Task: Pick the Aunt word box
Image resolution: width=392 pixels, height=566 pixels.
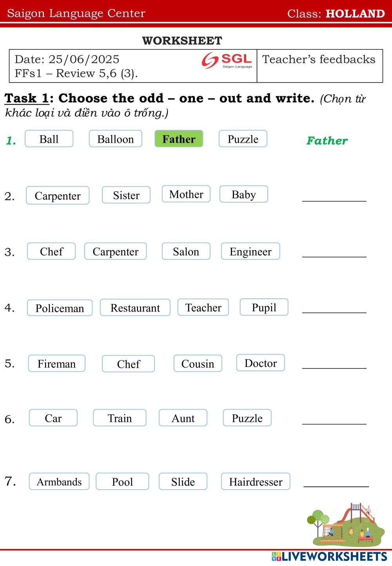Action: click(x=183, y=418)
